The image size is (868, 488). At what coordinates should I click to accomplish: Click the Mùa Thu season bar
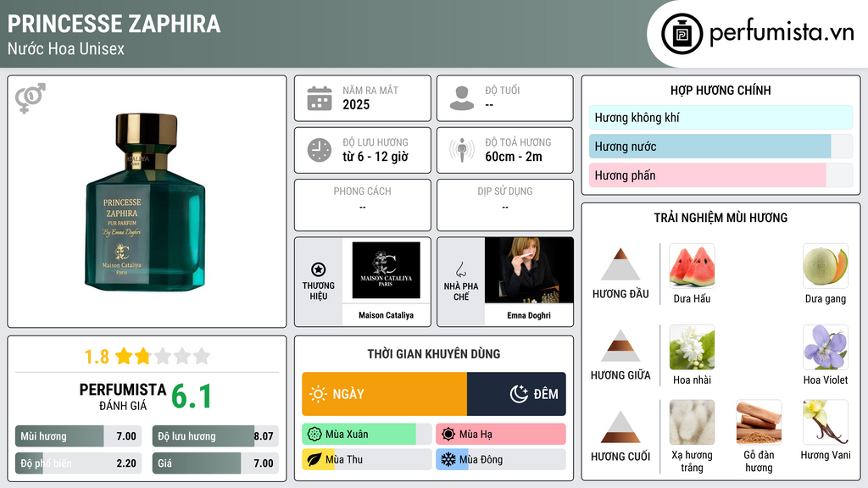(x=366, y=459)
